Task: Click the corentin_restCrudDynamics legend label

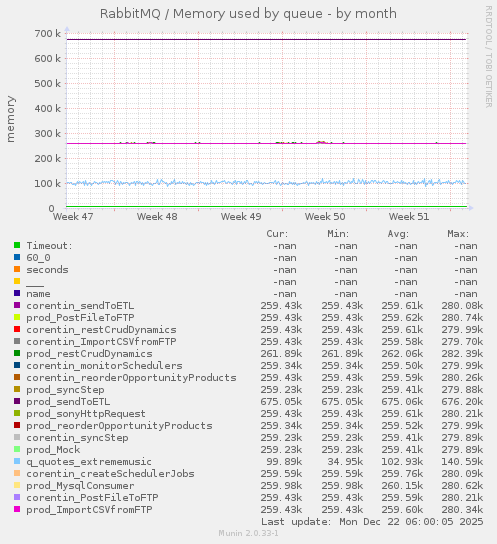Action: [101, 330]
